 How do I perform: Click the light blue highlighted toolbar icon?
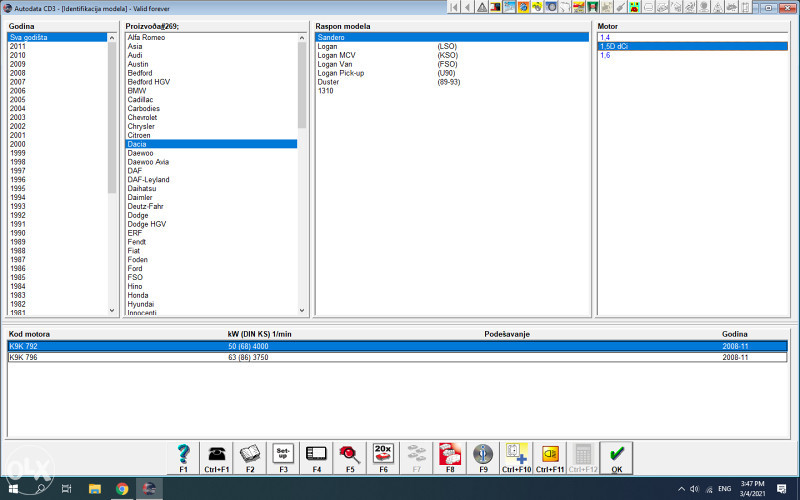pos(509,7)
